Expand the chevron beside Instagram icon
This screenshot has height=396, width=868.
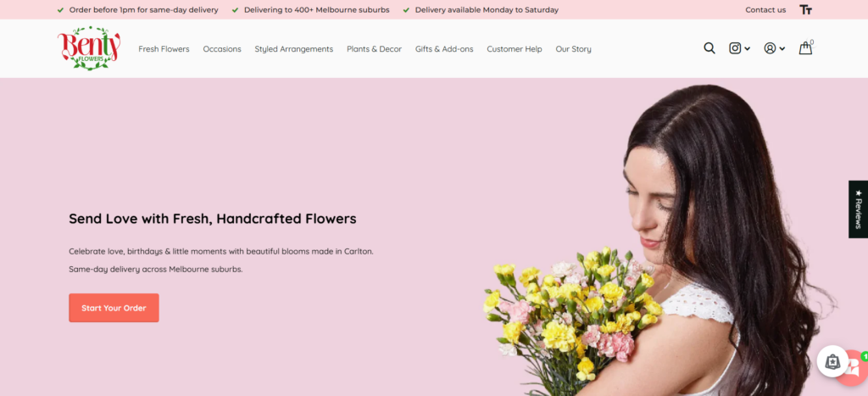(747, 49)
